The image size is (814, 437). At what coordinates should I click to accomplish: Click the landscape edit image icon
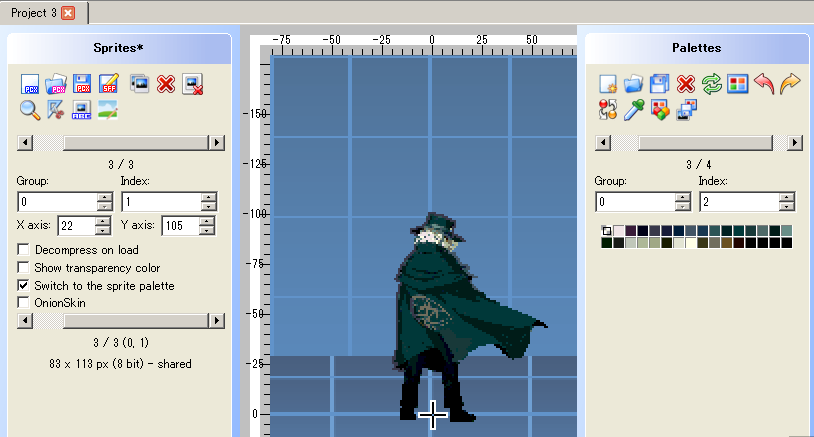pos(107,110)
